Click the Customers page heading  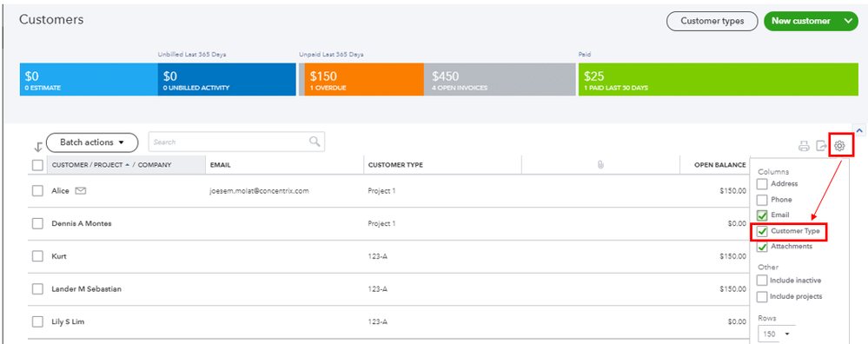51,20
